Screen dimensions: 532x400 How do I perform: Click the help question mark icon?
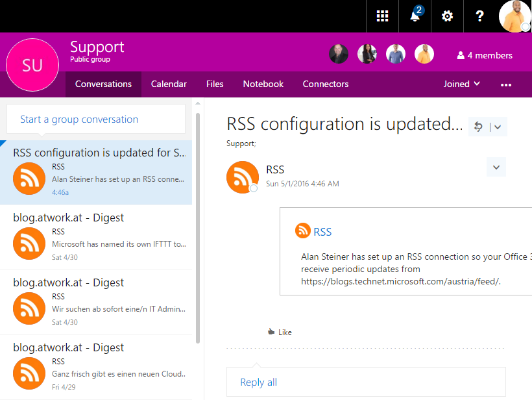point(479,16)
